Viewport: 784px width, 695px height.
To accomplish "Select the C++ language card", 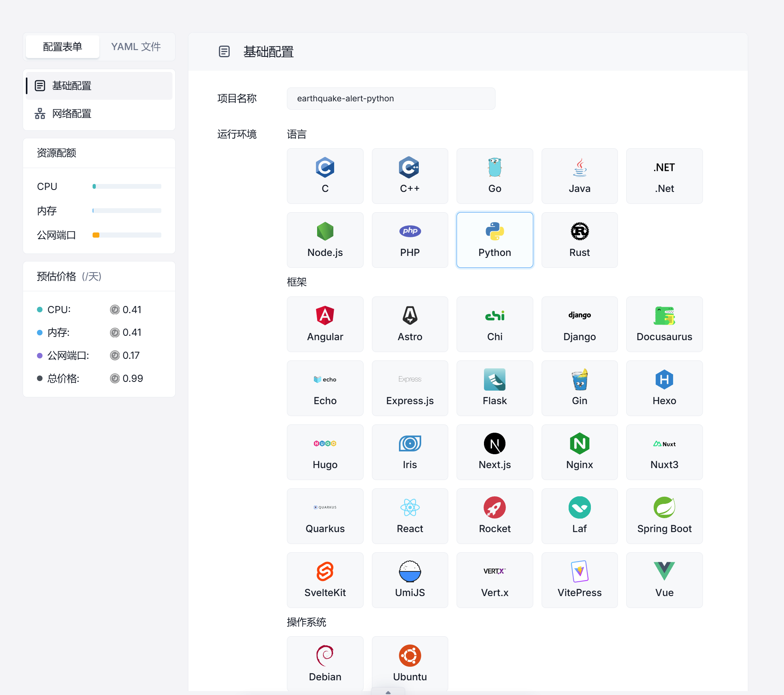I will pyautogui.click(x=410, y=176).
